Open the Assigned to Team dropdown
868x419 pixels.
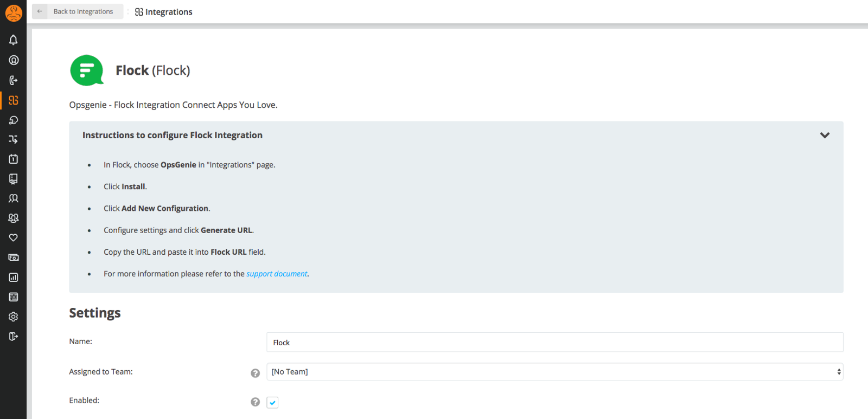click(x=555, y=372)
